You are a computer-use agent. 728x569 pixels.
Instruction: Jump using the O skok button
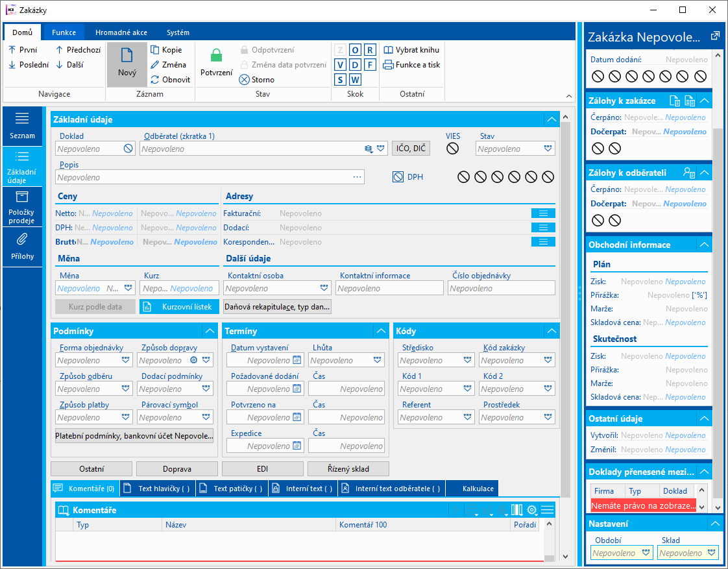[x=355, y=50]
